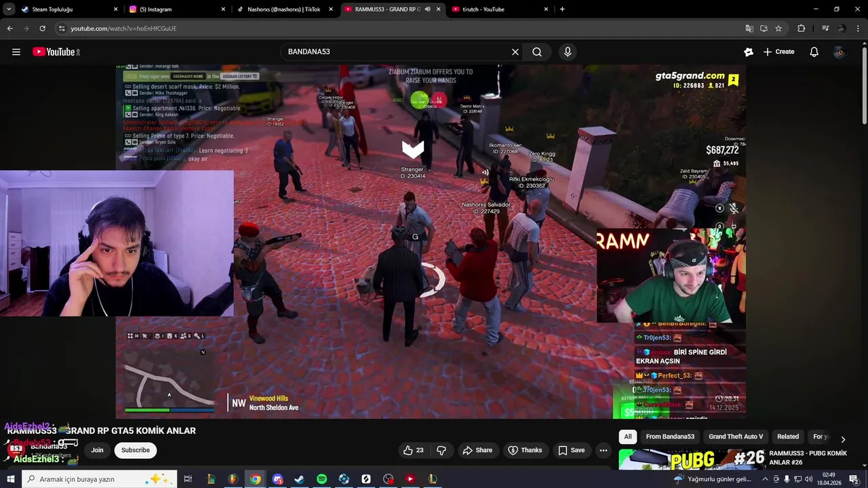
Task: Go back in browser history
Action: tap(9, 28)
